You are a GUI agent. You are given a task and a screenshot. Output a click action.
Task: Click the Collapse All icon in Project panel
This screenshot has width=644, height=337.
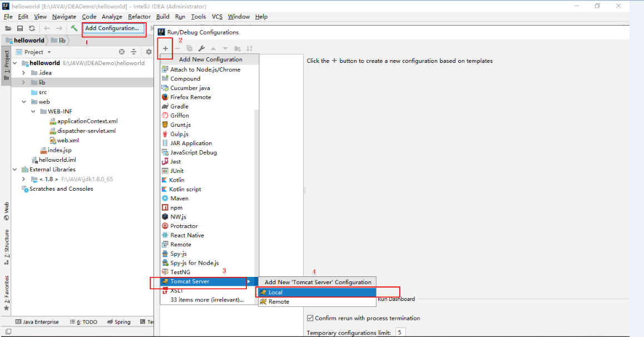(x=133, y=52)
